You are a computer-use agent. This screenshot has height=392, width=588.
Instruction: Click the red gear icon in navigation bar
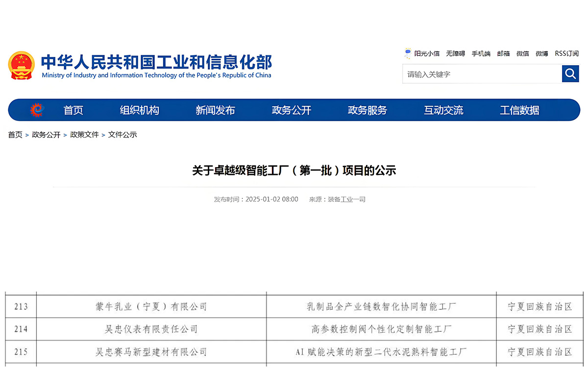(x=37, y=110)
